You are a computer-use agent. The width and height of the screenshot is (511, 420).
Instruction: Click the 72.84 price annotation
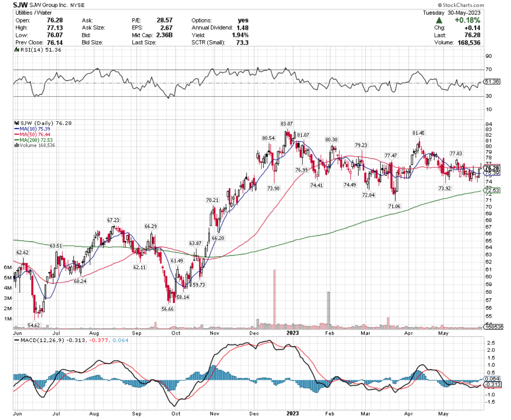(368, 195)
